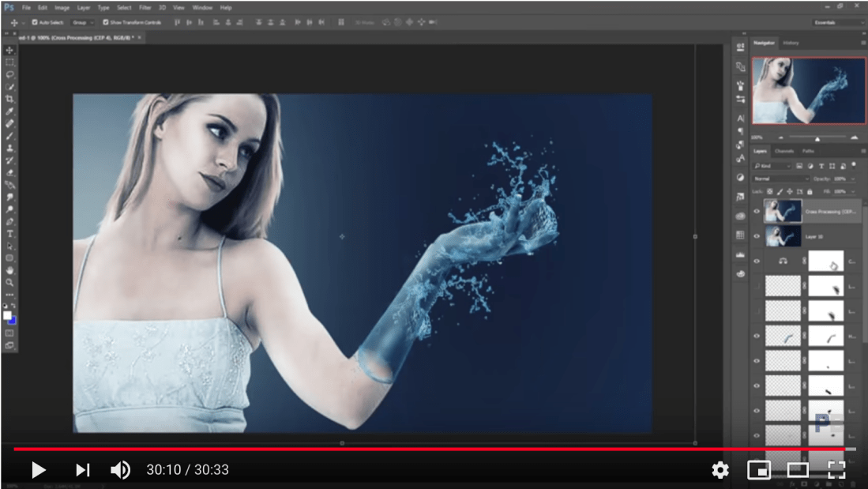The height and width of the screenshot is (489, 868).
Task: Open the video player settings gear
Action: click(x=720, y=470)
